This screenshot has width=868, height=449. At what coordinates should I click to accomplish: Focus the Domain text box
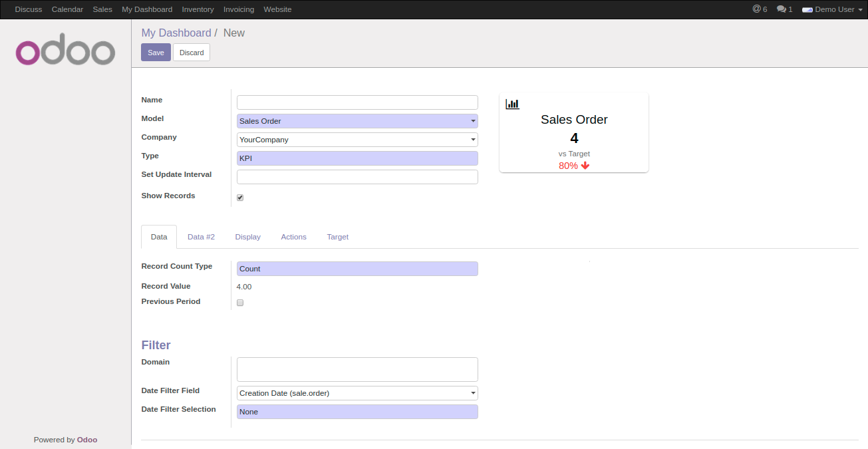357,369
